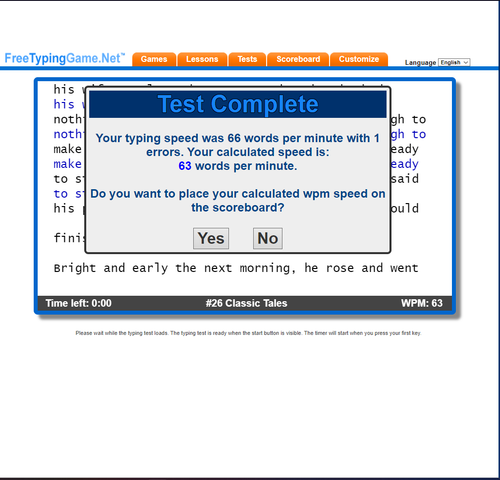500x480 pixels.
Task: Go to the Scoreboard tab
Action: pyautogui.click(x=298, y=59)
